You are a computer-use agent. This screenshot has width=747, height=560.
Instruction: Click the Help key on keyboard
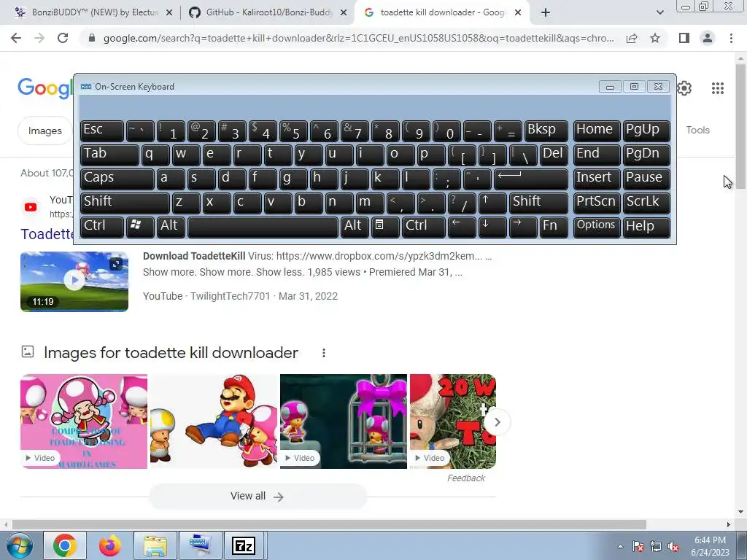pyautogui.click(x=646, y=227)
